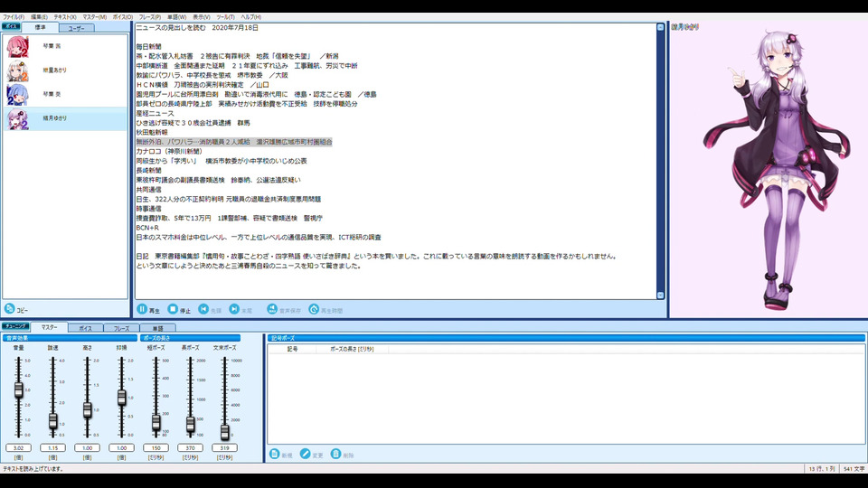The width and height of the screenshot is (868, 488).
Task: Select the 琴葉 葵 voice
Action: pyautogui.click(x=65, y=94)
